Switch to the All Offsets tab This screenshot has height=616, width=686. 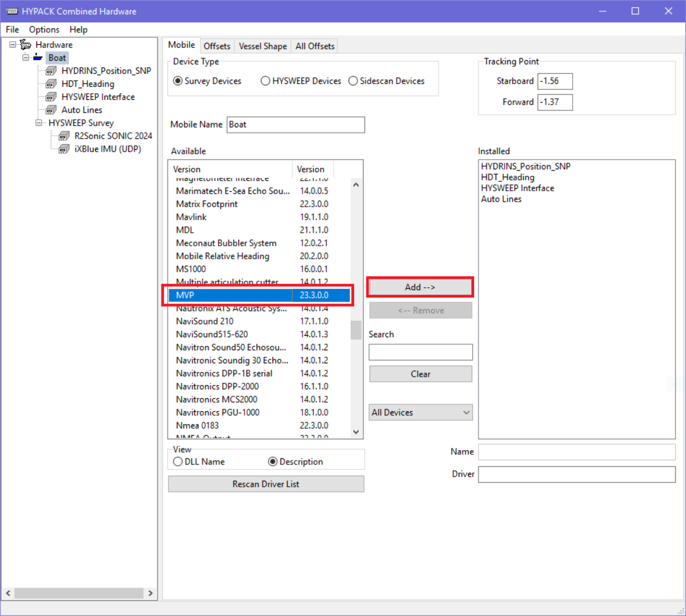pyautogui.click(x=315, y=46)
